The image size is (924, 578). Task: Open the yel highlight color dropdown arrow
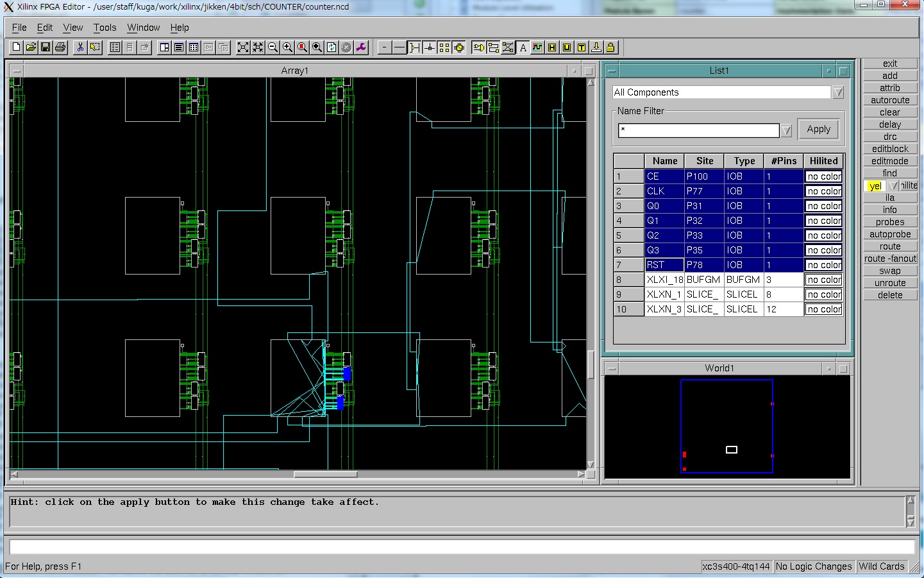coord(893,185)
